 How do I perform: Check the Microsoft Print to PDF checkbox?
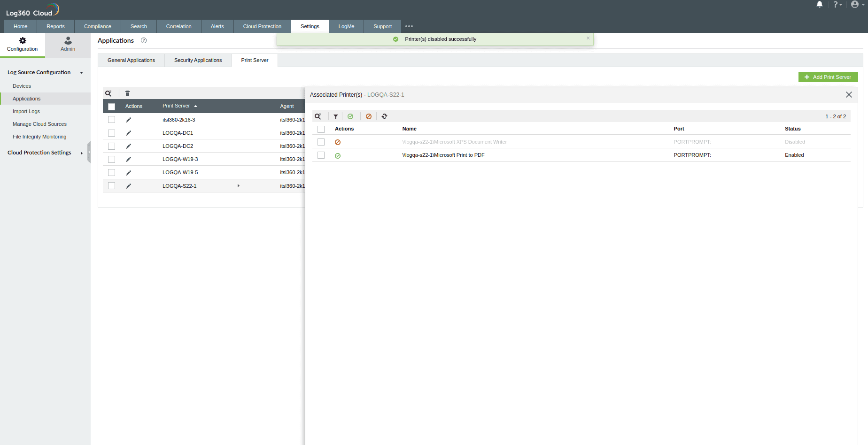coord(321,155)
